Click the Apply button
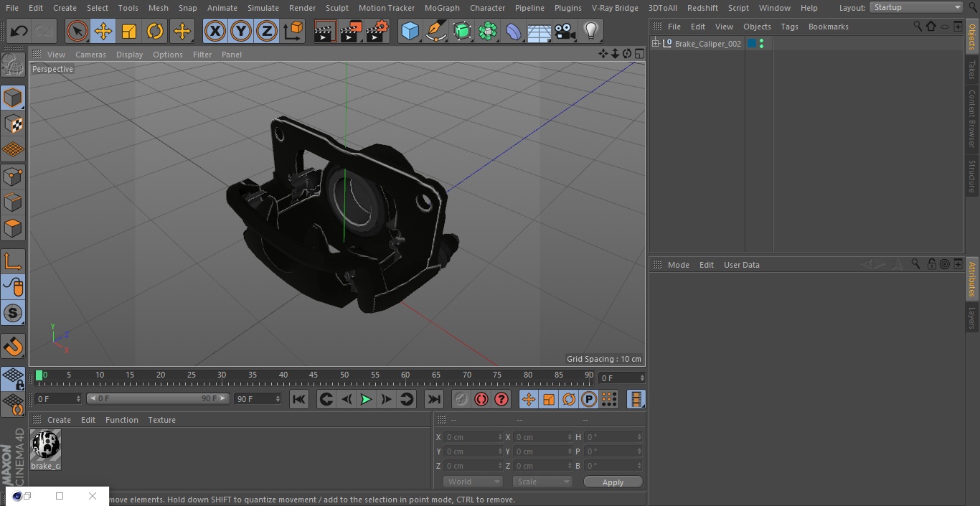 613,482
